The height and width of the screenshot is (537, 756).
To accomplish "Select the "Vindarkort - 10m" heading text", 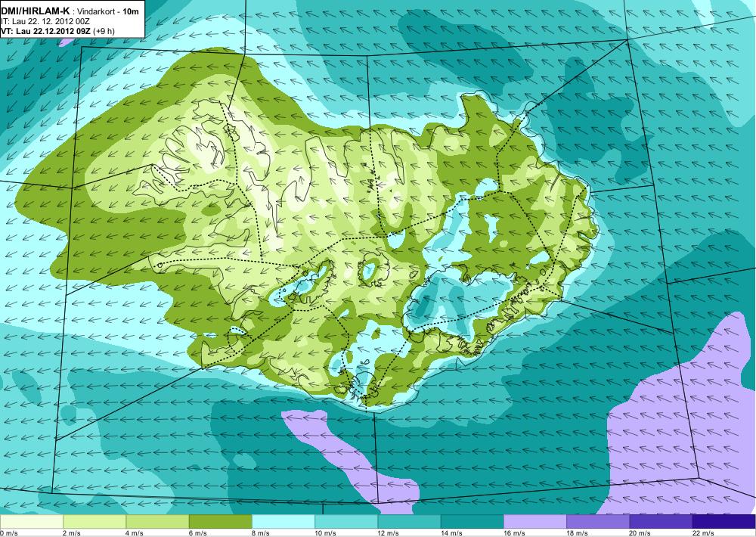I will (108, 11).
